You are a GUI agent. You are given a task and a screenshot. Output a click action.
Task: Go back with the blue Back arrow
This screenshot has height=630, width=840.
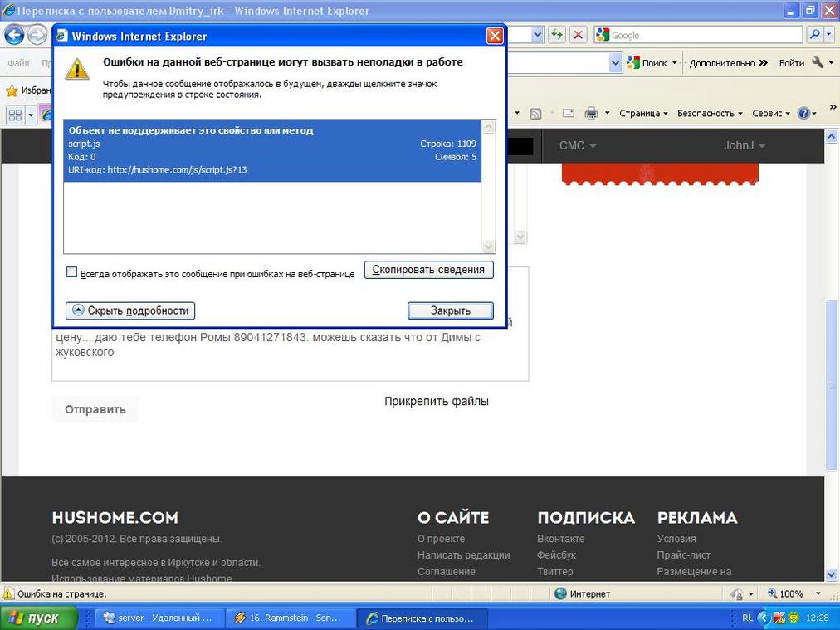[14, 36]
